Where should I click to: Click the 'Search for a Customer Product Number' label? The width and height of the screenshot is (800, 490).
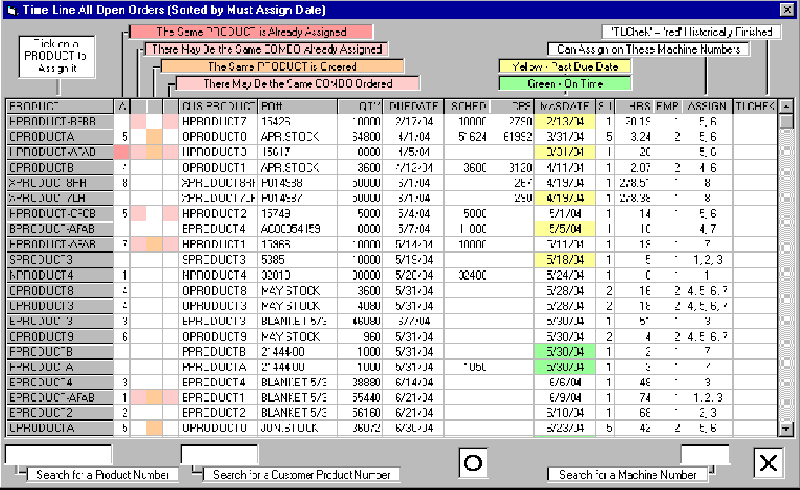coord(302,475)
